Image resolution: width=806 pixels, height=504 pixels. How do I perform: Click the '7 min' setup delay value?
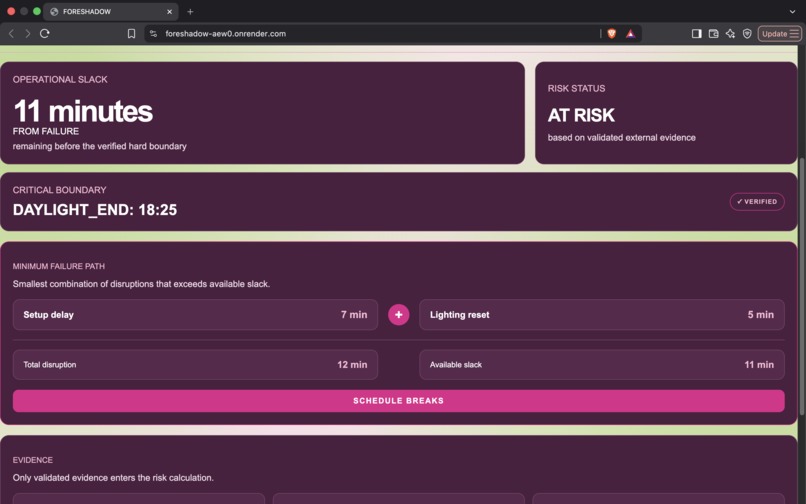(354, 314)
